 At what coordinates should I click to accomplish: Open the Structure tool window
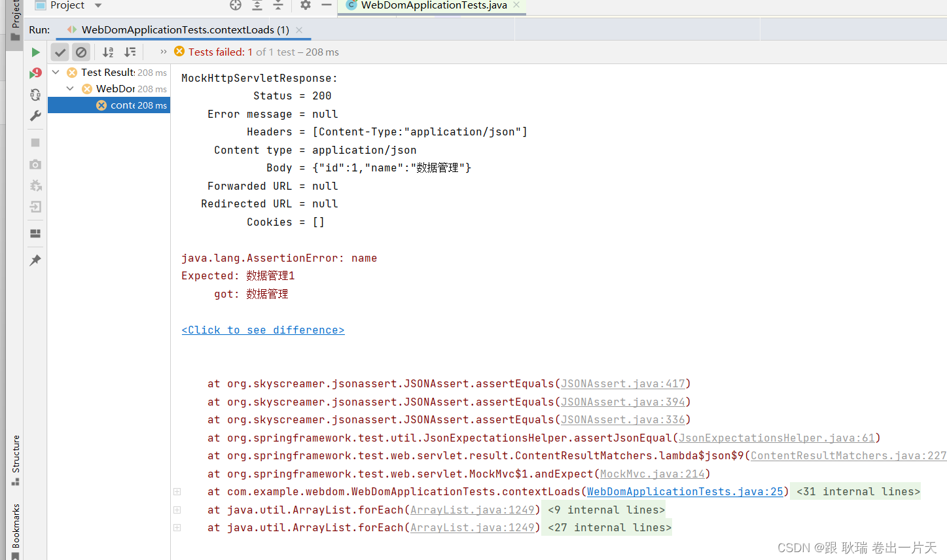(x=15, y=460)
